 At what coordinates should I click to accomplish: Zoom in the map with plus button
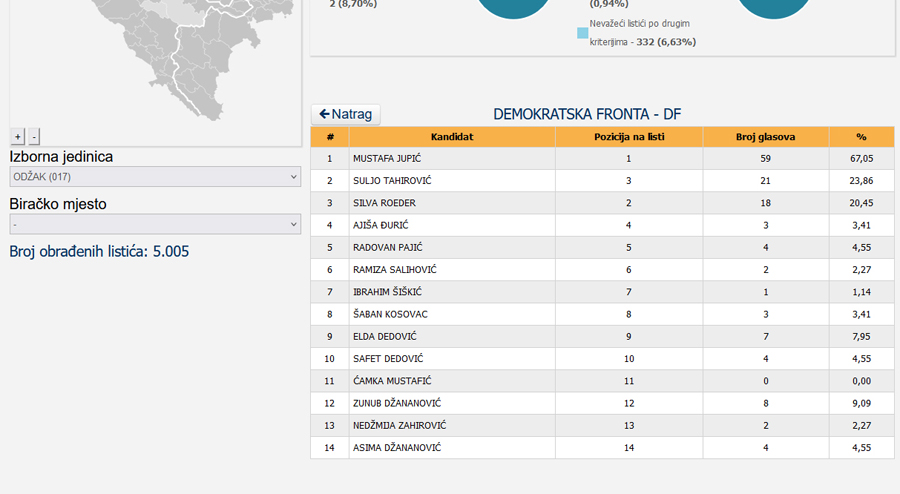(x=18, y=137)
